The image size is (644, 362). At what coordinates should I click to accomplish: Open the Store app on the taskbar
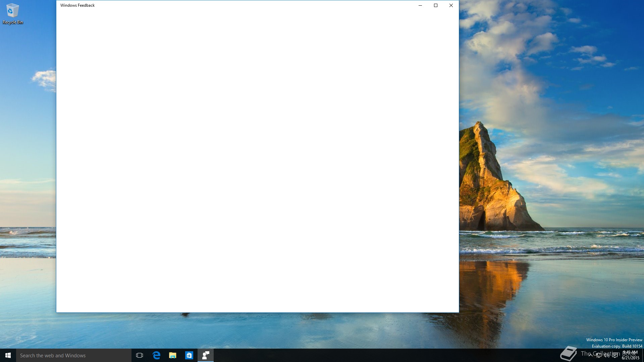tap(189, 355)
